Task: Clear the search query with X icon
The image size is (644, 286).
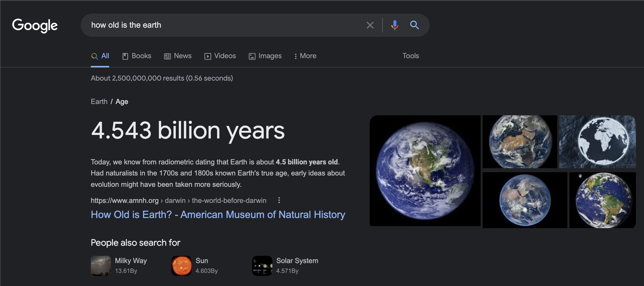Action: [x=370, y=25]
